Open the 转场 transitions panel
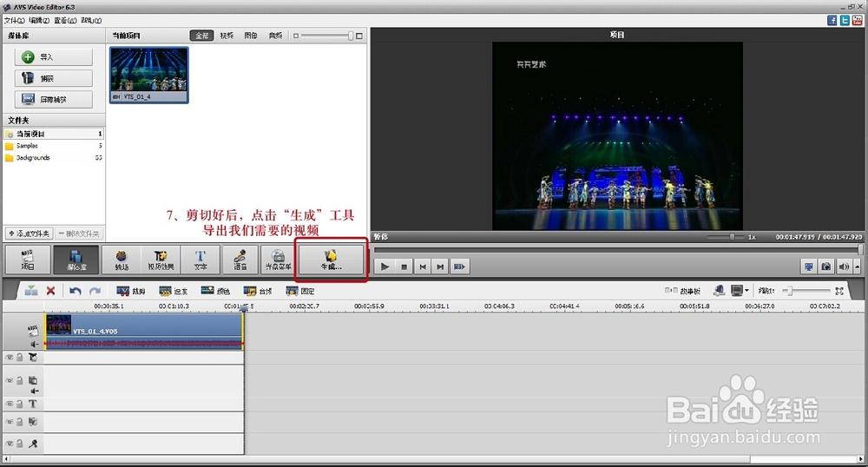This screenshot has height=467, width=868. [122, 260]
